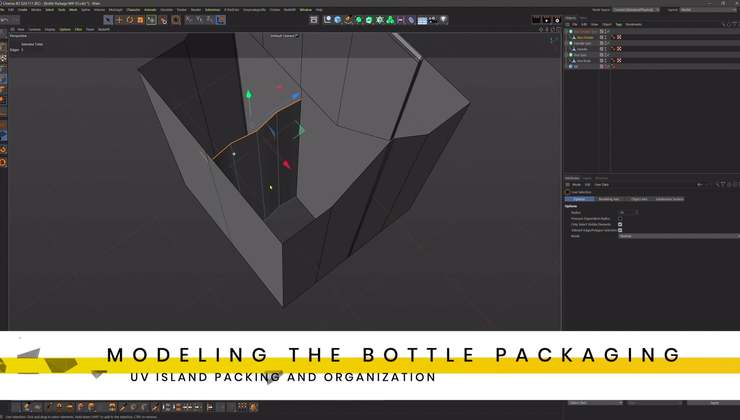Open Tags menu in Object Manager

point(619,24)
